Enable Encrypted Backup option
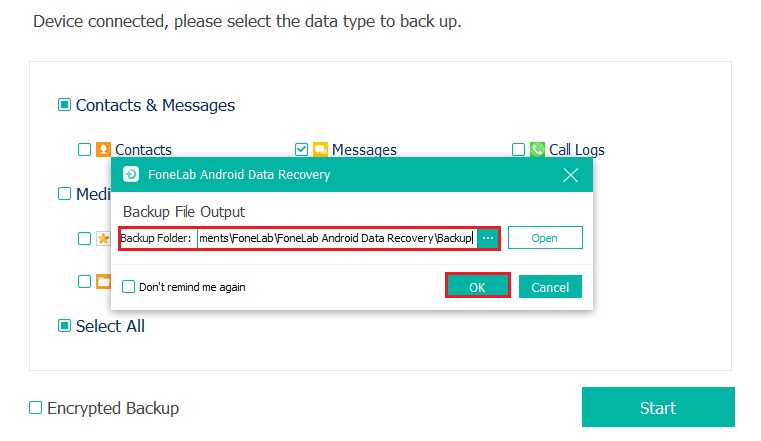761x441 pixels. pyautogui.click(x=35, y=408)
